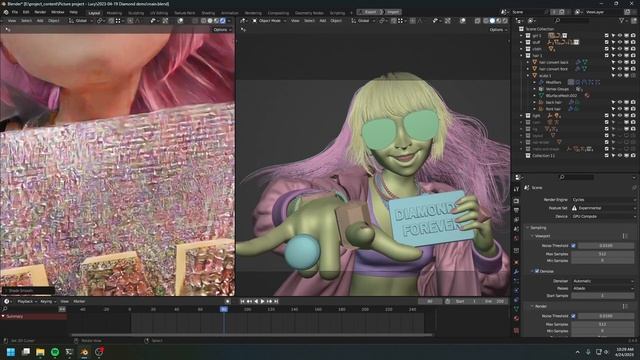Screen dimensions: 640x360
Task: Select solid viewport shading in right viewport
Action: tap(492, 20)
